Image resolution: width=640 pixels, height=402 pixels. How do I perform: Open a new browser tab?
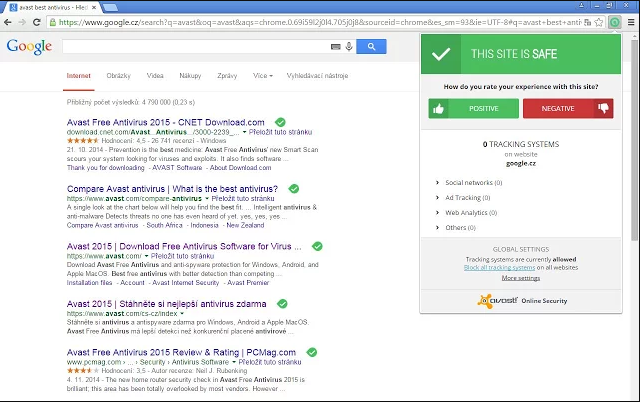pyautogui.click(x=111, y=7)
